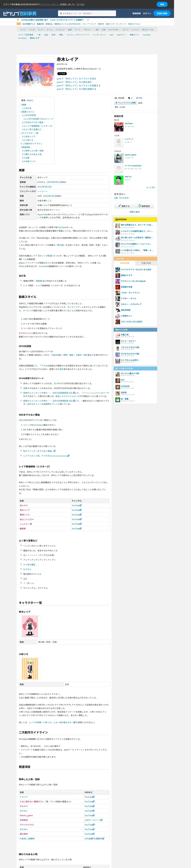Toggle the table of contents 非表示 link
Image resolution: width=191 pixels, height=868 pixels.
tap(30, 100)
